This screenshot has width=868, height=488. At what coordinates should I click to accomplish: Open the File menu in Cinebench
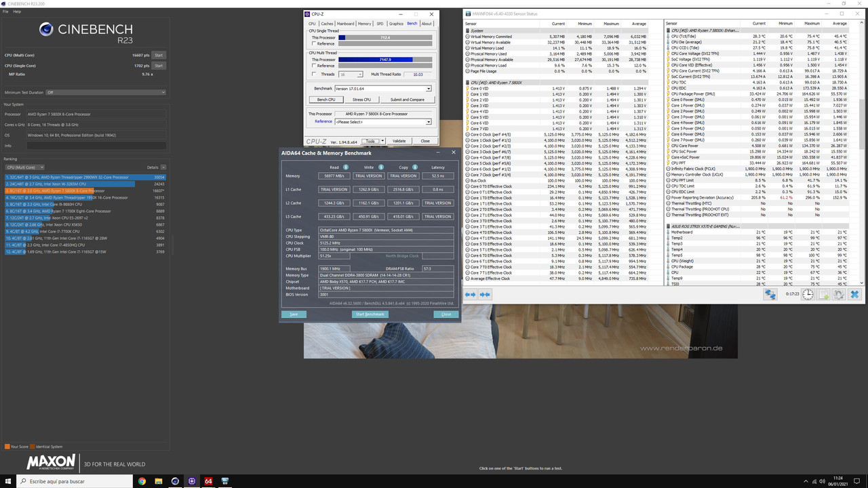tap(6, 12)
